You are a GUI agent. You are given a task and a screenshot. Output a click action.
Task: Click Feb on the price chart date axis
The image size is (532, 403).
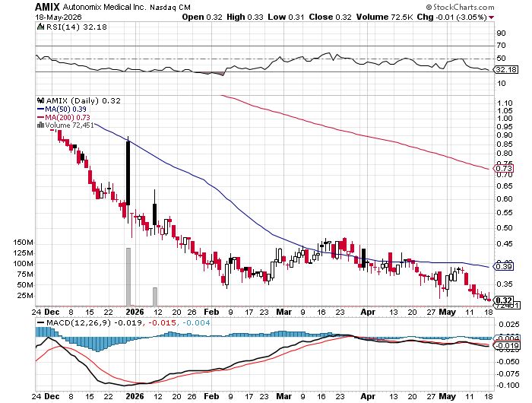pyautogui.click(x=211, y=312)
